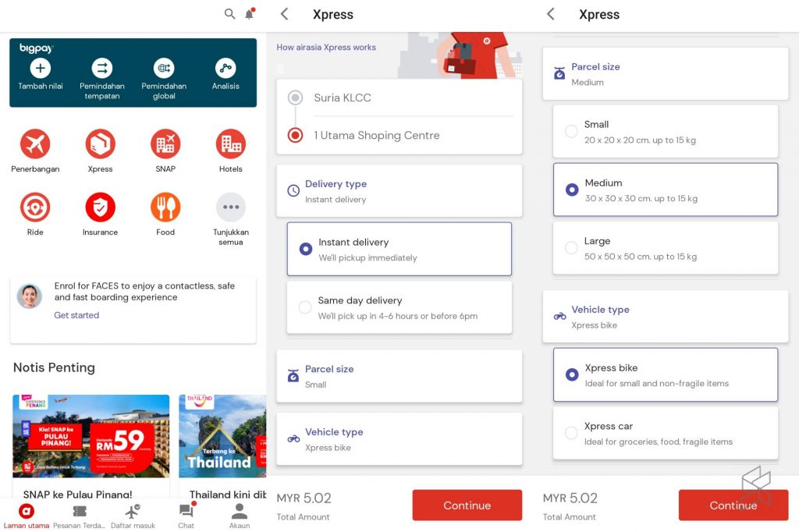This screenshot has height=532, width=799.
Task: Select Xpress bike vehicle option
Action: click(x=666, y=374)
